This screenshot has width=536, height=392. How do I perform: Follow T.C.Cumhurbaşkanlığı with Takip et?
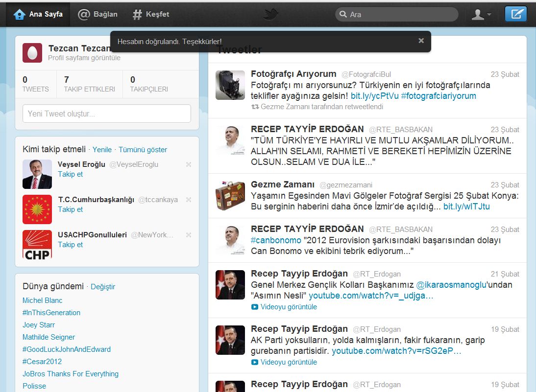70,209
